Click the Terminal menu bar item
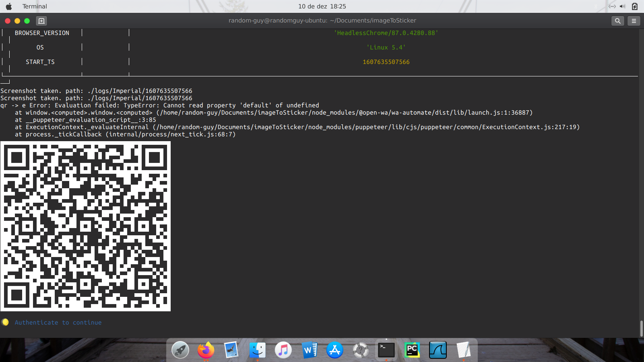 pyautogui.click(x=35, y=6)
